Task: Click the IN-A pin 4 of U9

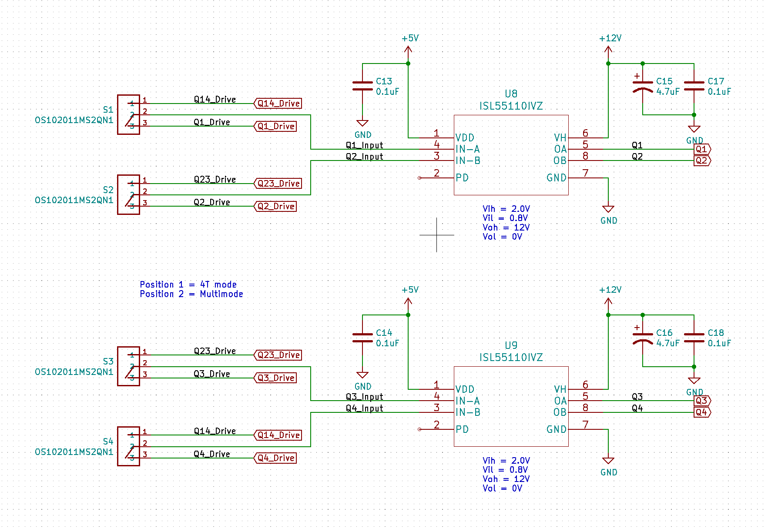Action: point(436,401)
